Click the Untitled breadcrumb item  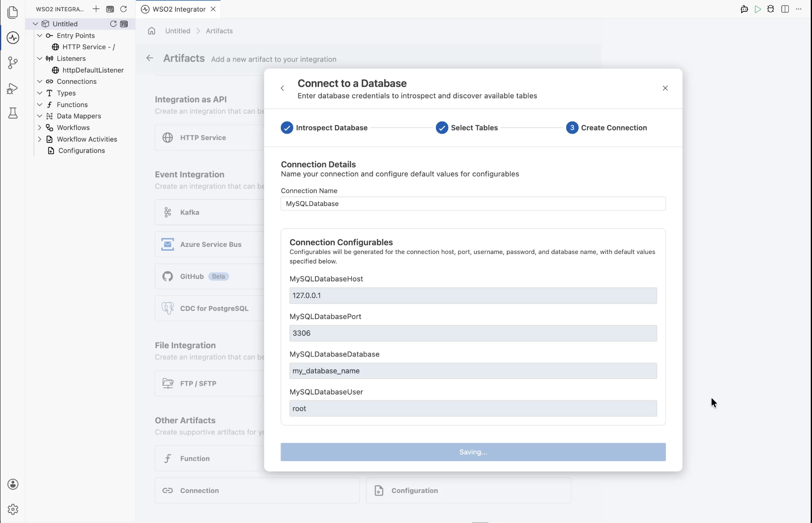(x=178, y=31)
